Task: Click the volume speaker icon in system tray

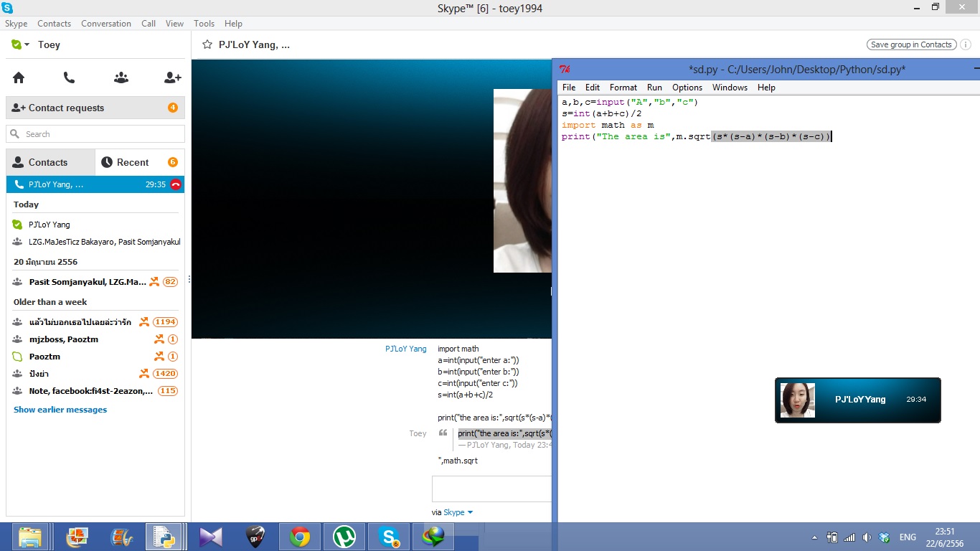Action: (x=867, y=537)
